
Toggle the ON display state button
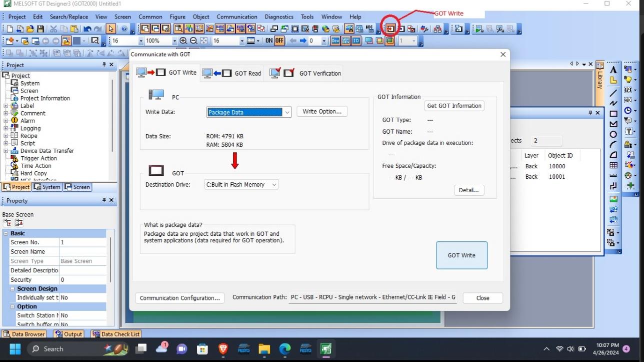(x=269, y=41)
